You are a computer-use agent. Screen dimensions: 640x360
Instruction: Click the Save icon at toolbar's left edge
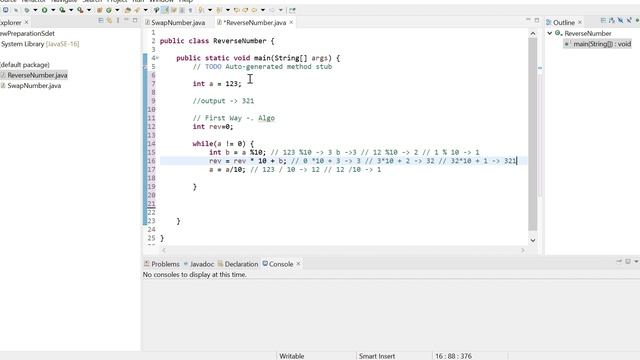pos(5,10)
